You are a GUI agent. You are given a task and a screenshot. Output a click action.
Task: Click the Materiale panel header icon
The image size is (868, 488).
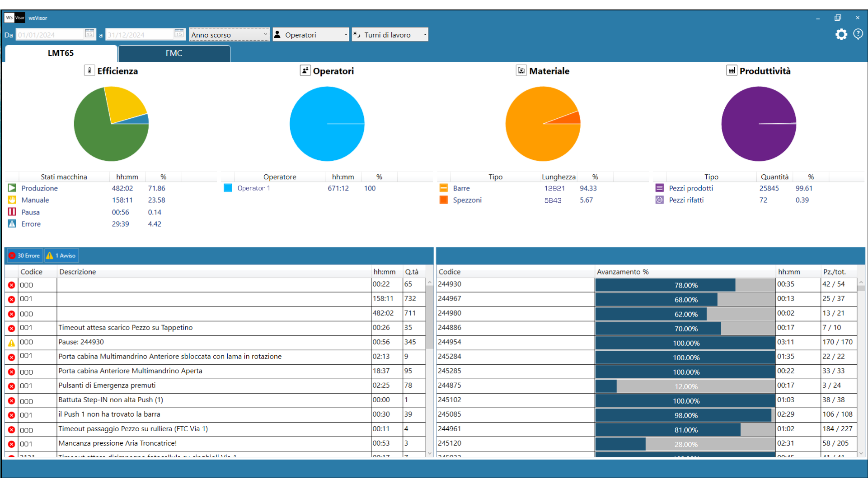521,70
